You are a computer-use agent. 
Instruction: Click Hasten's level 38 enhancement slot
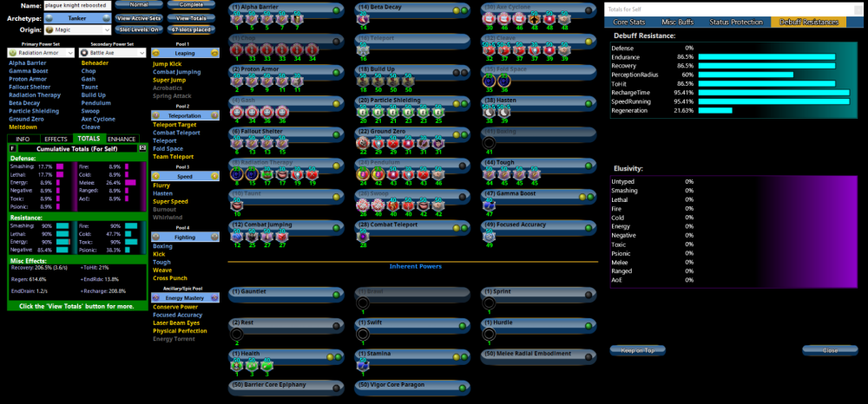coord(490,112)
